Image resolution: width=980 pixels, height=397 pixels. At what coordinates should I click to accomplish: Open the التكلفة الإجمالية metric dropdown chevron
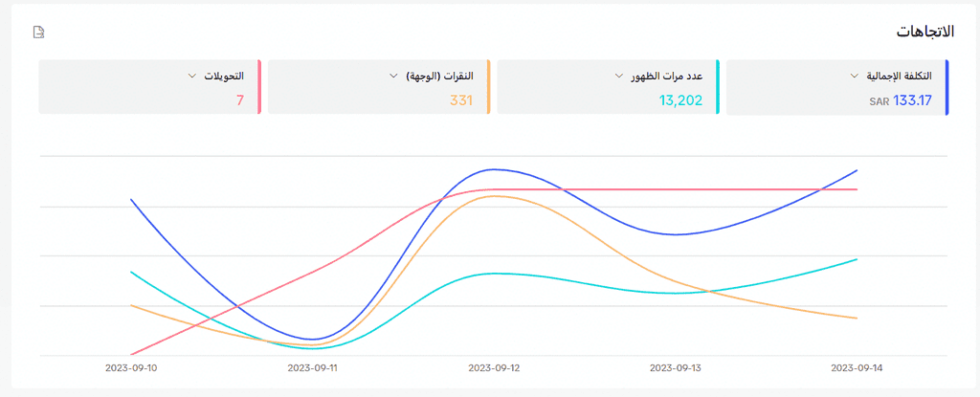pos(854,75)
